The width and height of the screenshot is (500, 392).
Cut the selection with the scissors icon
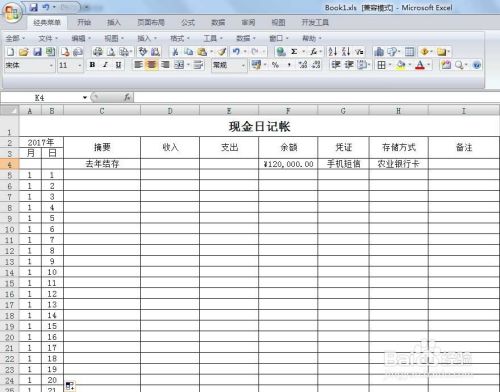coord(175,52)
